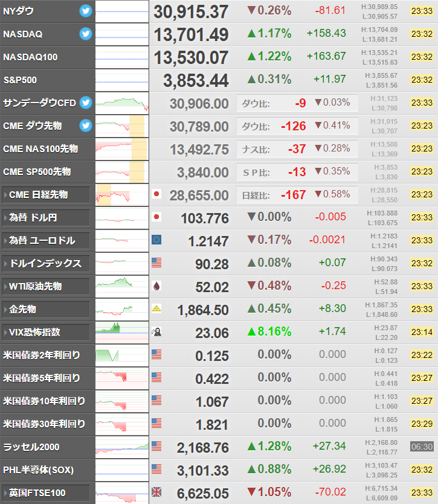Open the VIX恐怖指数 mini chart
The height and width of the screenshot is (504, 438).
(x=122, y=333)
